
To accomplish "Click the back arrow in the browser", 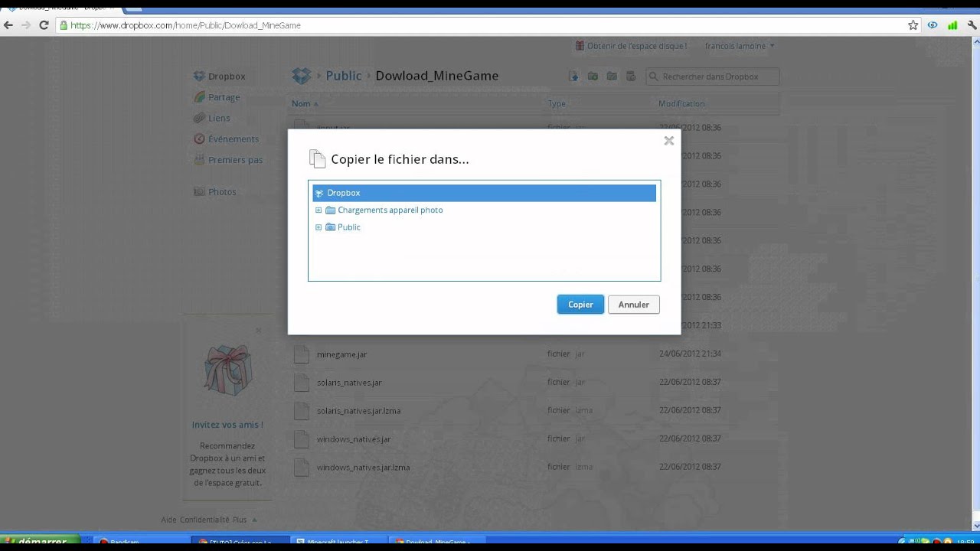I will pyautogui.click(x=8, y=25).
